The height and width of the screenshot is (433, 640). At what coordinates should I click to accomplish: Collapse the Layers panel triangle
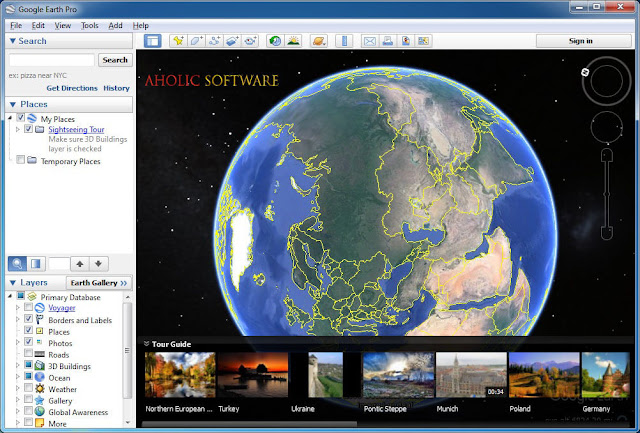coord(13,282)
